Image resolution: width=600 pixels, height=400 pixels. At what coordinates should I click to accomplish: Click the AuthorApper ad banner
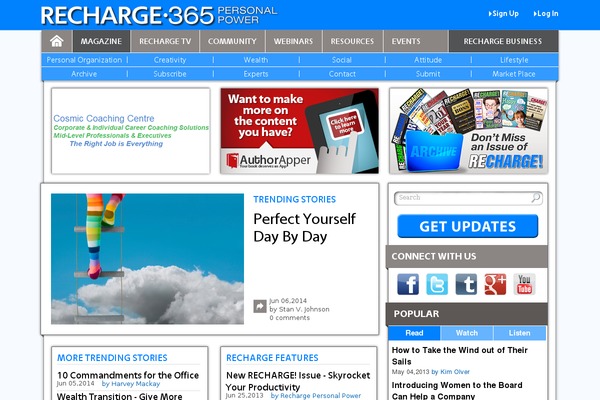click(300, 131)
